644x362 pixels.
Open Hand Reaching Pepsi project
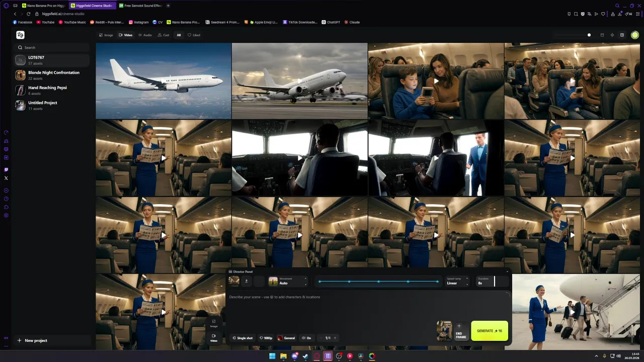[x=52, y=90]
